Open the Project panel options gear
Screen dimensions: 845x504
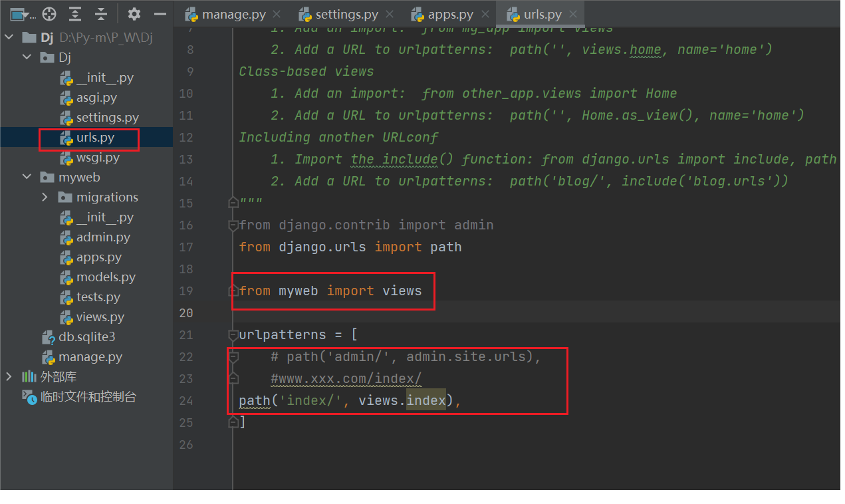[133, 13]
